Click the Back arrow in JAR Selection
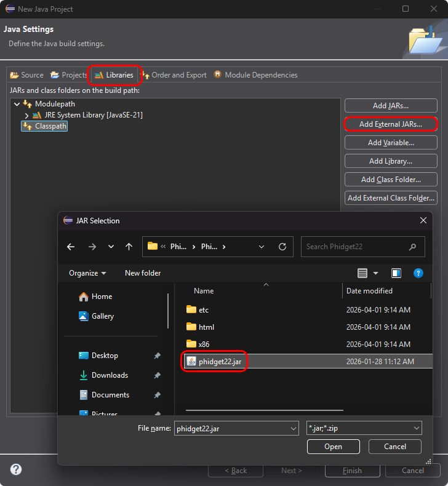Viewport: 448px width, 486px height. (x=71, y=247)
